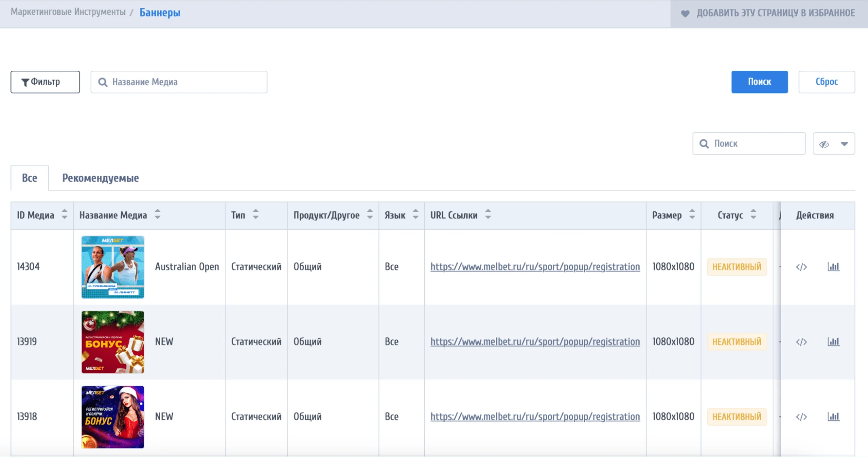The width and height of the screenshot is (868, 457).
Task: Switch to the Все tab
Action: click(30, 178)
